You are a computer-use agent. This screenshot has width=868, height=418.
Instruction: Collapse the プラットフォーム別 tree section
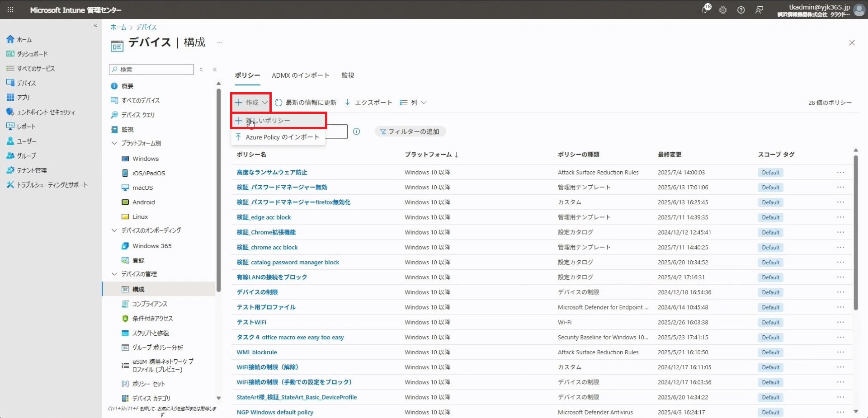114,143
